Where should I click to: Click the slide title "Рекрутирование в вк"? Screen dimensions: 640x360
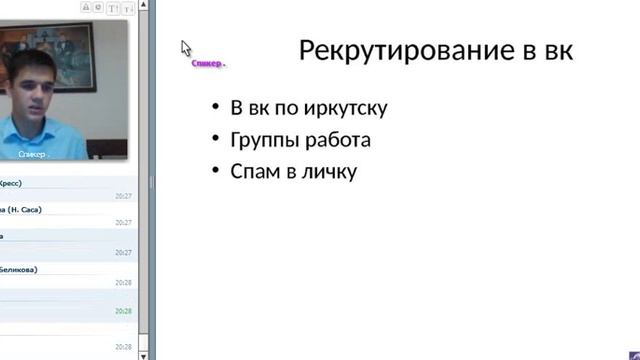click(436, 51)
